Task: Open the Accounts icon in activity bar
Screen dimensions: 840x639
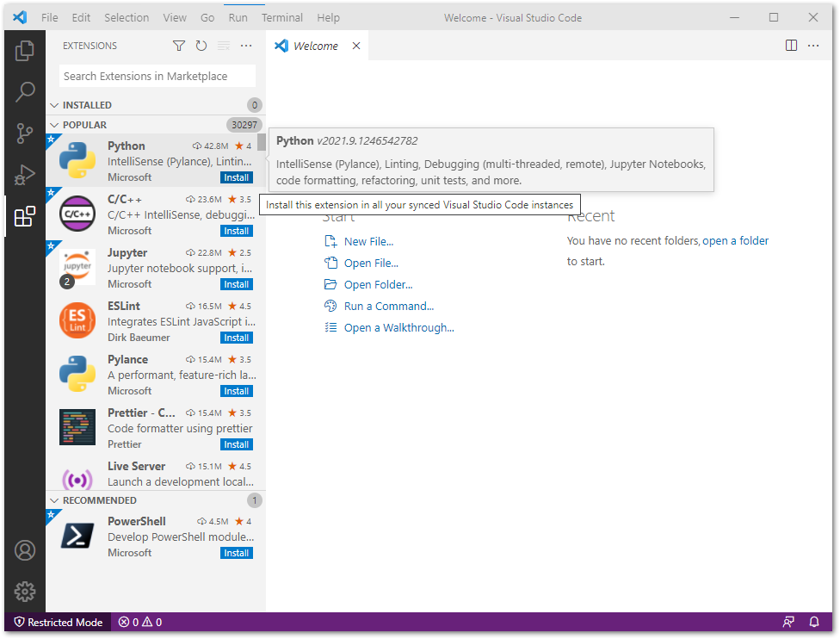Action: (x=25, y=550)
